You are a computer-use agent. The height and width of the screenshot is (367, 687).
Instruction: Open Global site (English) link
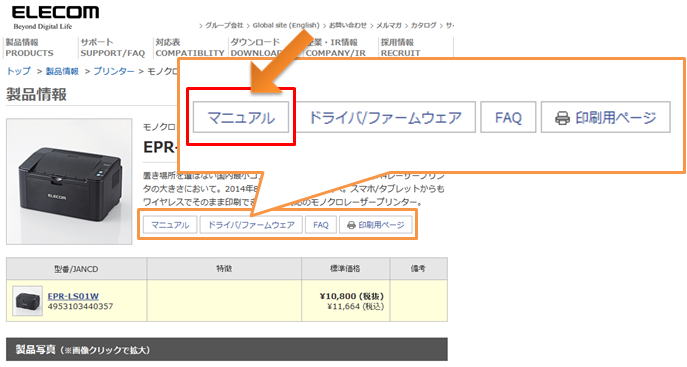[286, 25]
